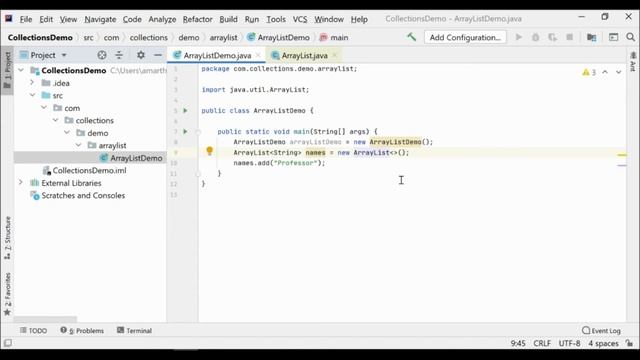Click the tool window toggle at bottom-left corner
The image size is (640, 360).
[8, 343]
